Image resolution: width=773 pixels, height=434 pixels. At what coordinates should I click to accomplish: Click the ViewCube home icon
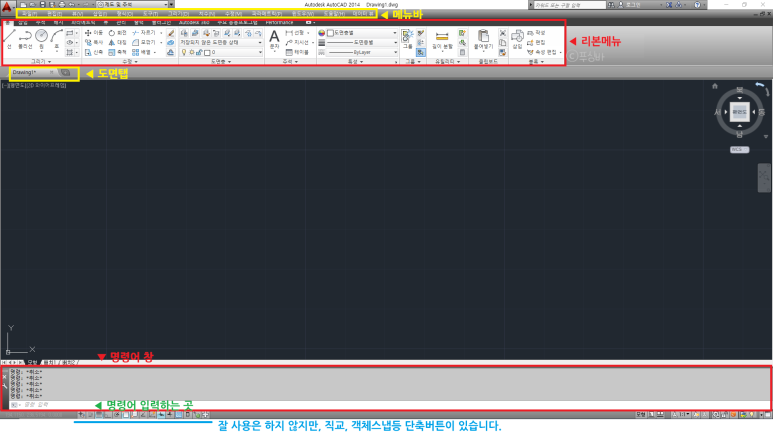715,86
